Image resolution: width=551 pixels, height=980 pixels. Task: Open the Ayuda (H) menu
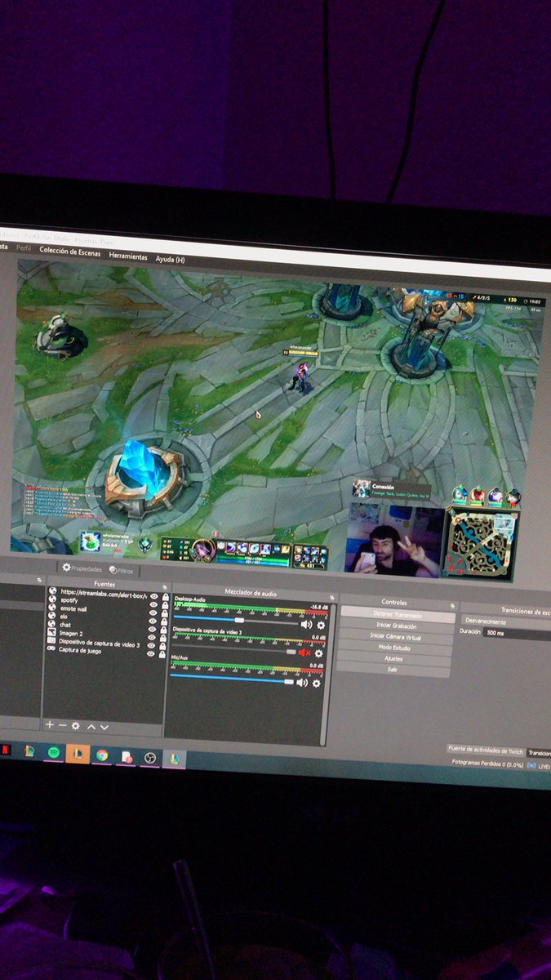coord(170,260)
